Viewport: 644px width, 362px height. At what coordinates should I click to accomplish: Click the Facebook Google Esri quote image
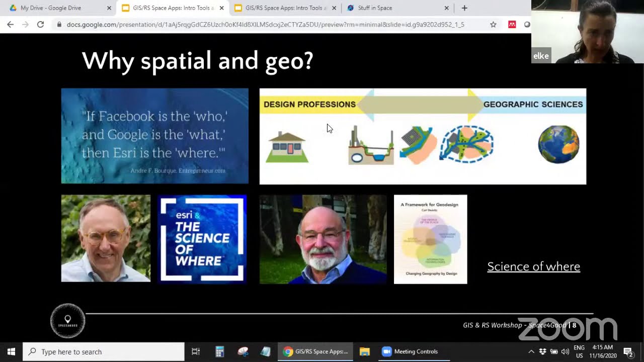click(x=155, y=136)
